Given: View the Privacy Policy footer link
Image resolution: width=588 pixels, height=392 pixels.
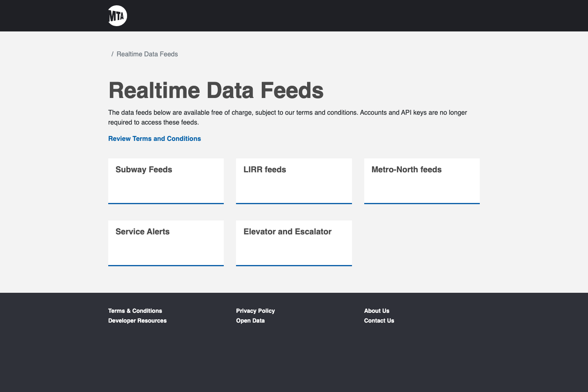Looking at the screenshot, I should [x=255, y=311].
